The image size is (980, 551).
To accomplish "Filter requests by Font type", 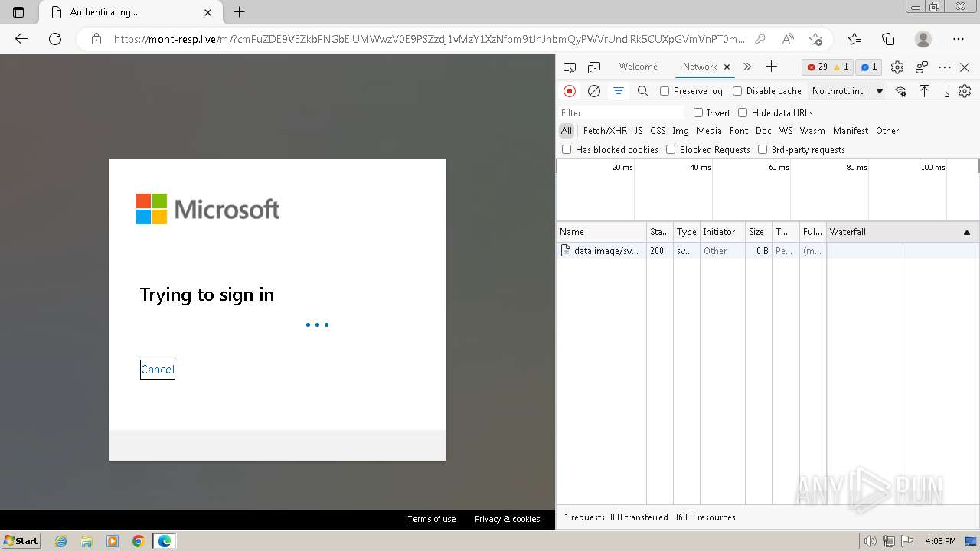I will pyautogui.click(x=739, y=131).
